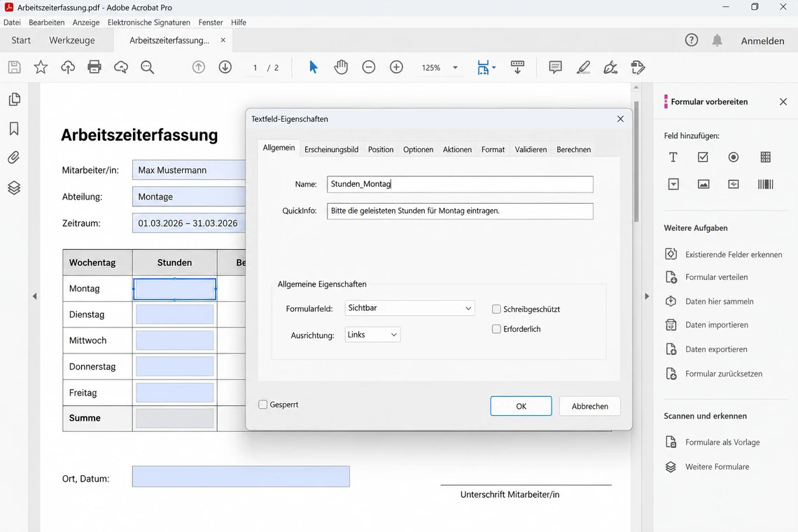Open the Validieren tab

click(531, 149)
